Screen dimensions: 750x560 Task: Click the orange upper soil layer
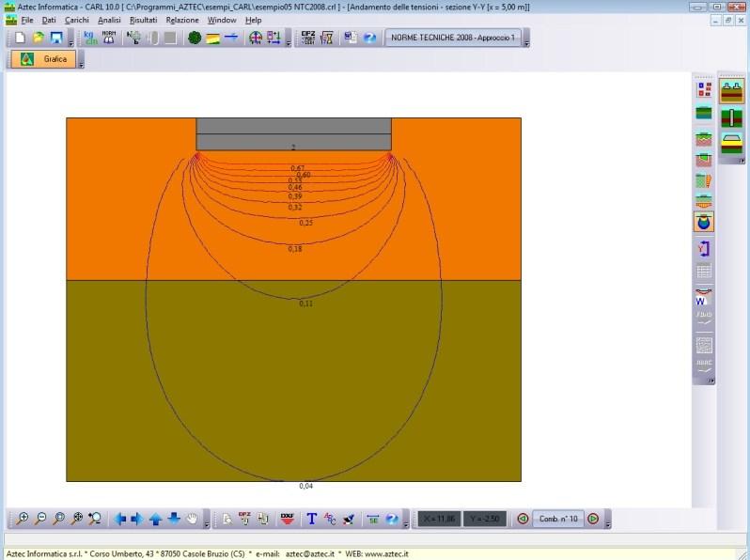[x=122, y=207]
